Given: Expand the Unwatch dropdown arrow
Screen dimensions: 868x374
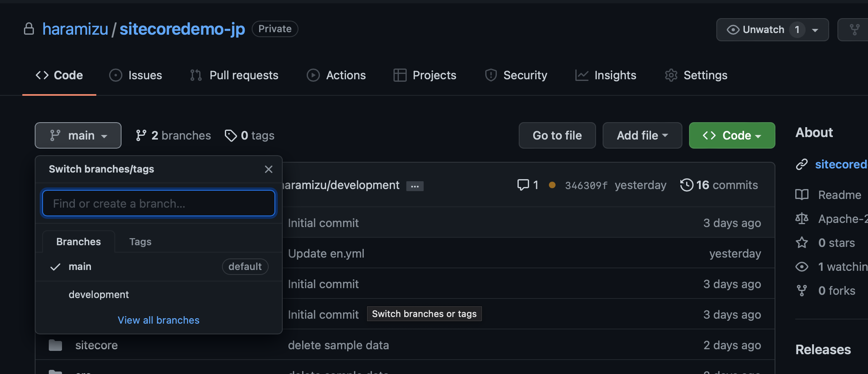Looking at the screenshot, I should tap(815, 30).
